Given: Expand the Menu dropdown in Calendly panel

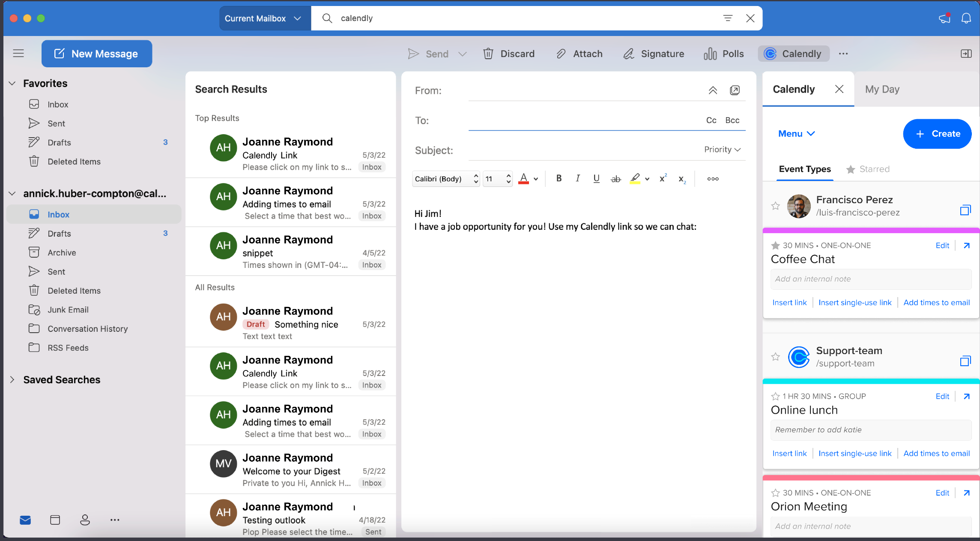Looking at the screenshot, I should [796, 133].
